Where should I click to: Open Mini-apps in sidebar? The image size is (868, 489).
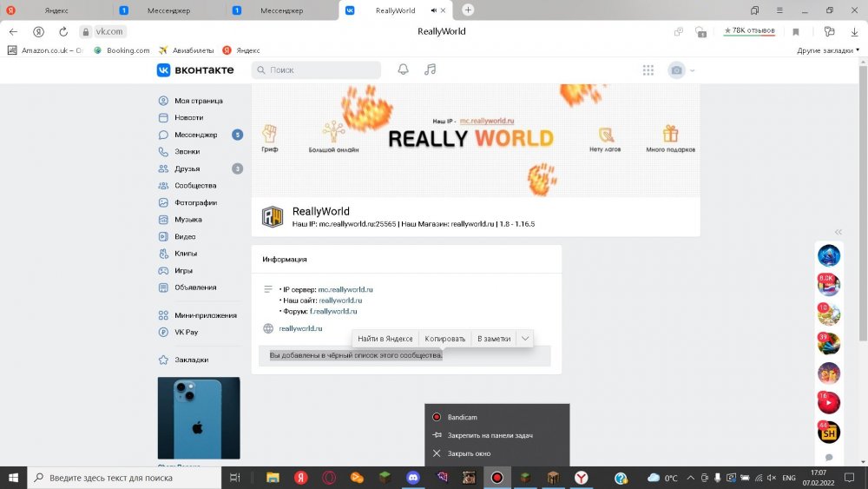click(198, 315)
